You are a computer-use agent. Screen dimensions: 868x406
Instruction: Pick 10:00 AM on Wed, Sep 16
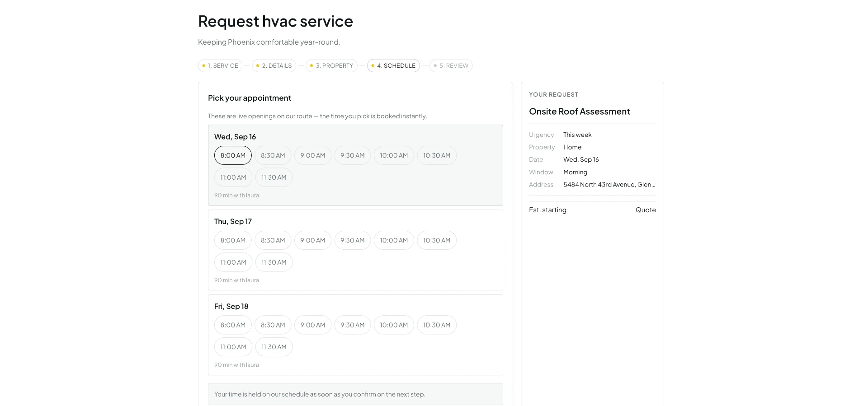click(x=394, y=155)
